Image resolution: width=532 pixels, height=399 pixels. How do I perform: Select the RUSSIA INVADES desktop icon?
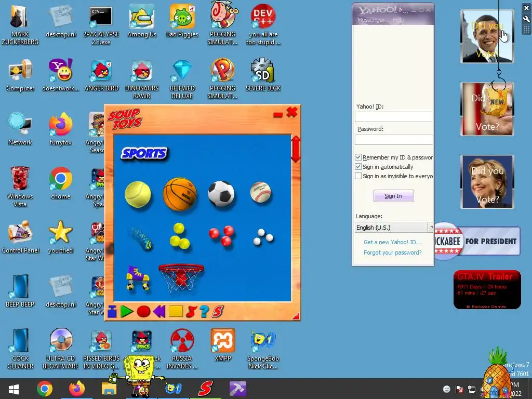pyautogui.click(x=182, y=349)
